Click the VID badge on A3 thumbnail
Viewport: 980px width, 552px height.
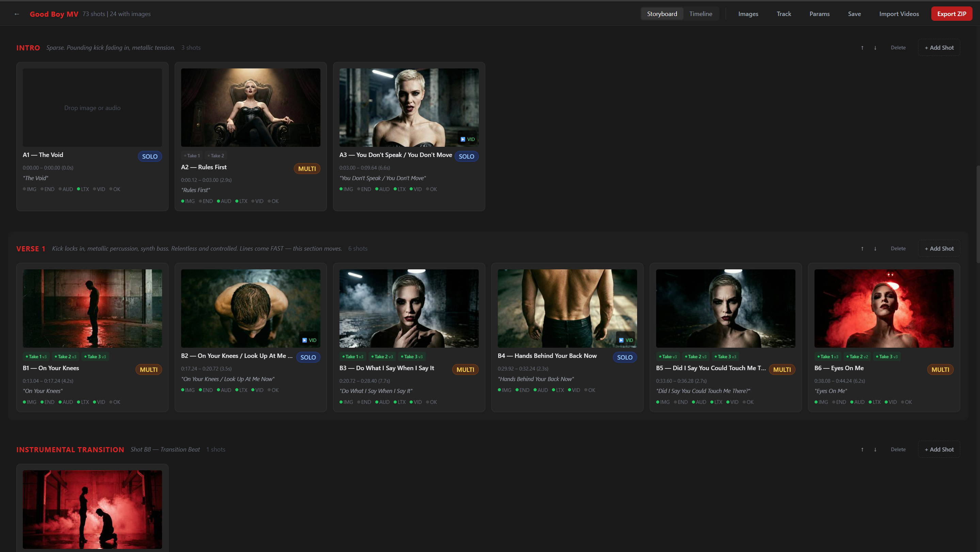tap(468, 139)
